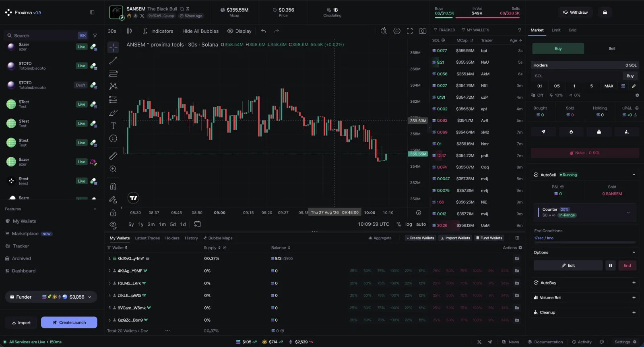
Task: Switch to the Sell side
Action: pos(612,48)
